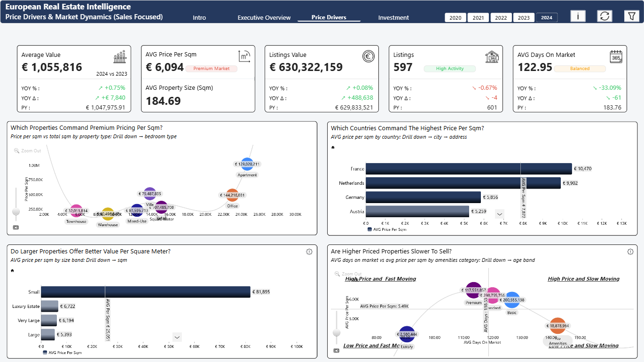644x362 pixels.
Task: Expand more size bands with the chevron below Large
Action: 177,337
